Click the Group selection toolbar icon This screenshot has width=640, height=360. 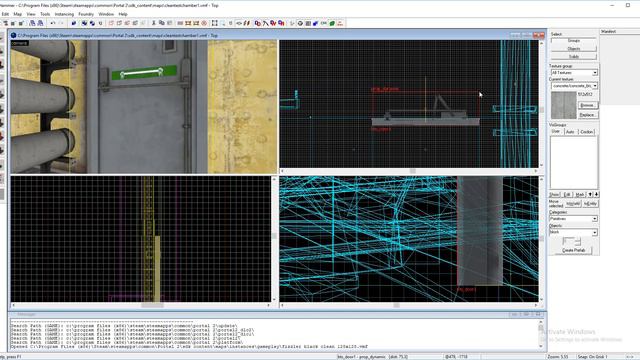84,23
